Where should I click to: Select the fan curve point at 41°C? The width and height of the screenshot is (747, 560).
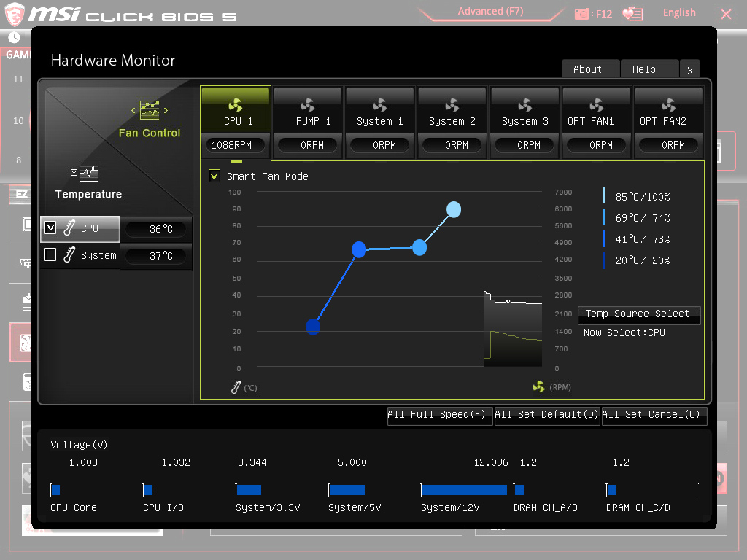(359, 249)
